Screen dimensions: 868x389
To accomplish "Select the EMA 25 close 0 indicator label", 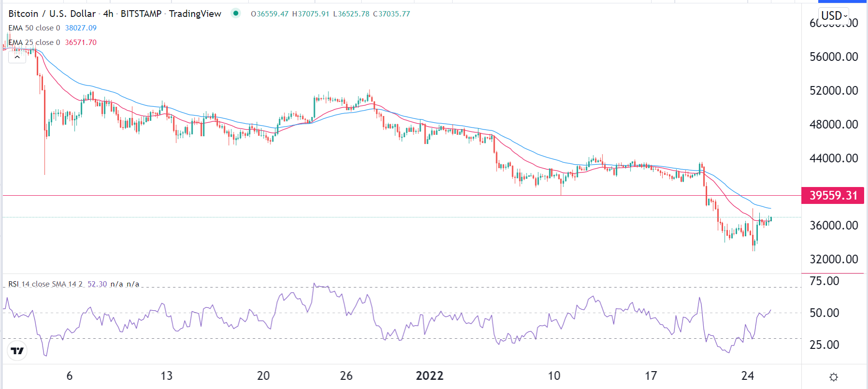I will (34, 43).
